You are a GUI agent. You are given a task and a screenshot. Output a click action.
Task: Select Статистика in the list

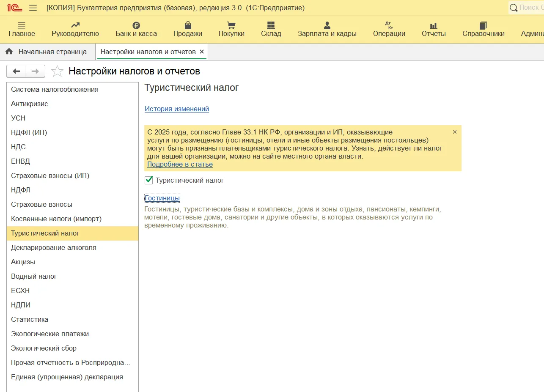coord(72,319)
